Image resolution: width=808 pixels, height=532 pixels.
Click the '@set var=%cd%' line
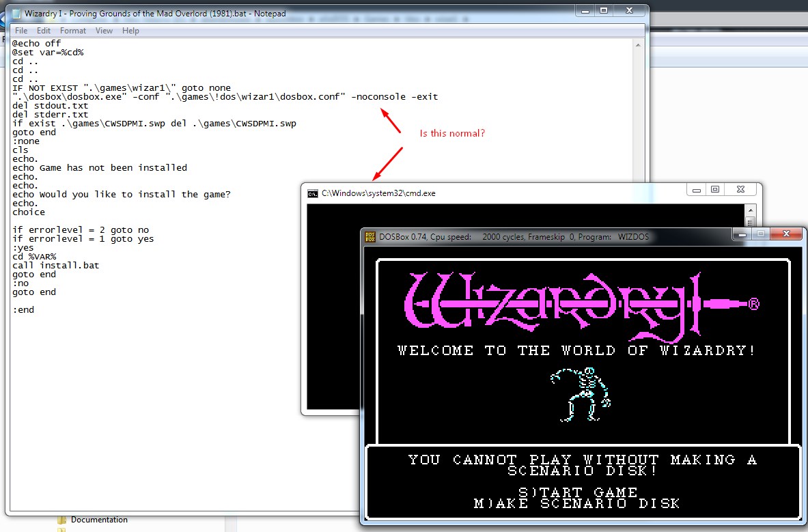[x=48, y=53]
